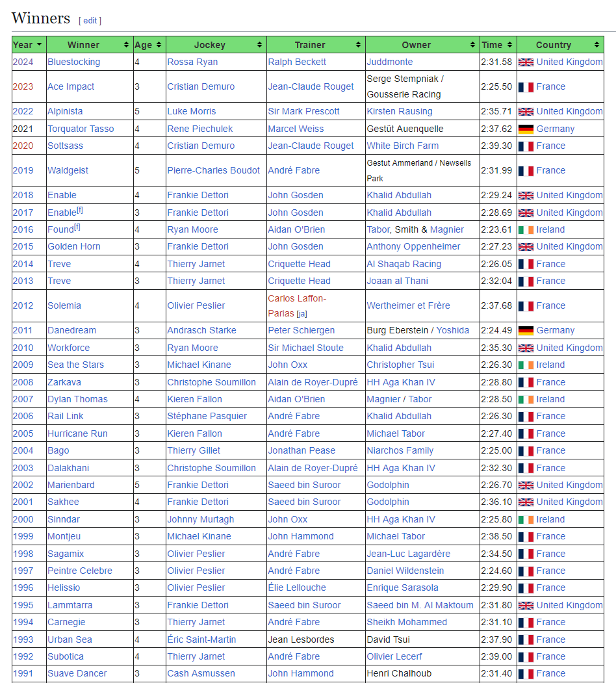This screenshot has height=683, width=616.
Task: Sort table by Time column arrows
Action: click(x=509, y=45)
